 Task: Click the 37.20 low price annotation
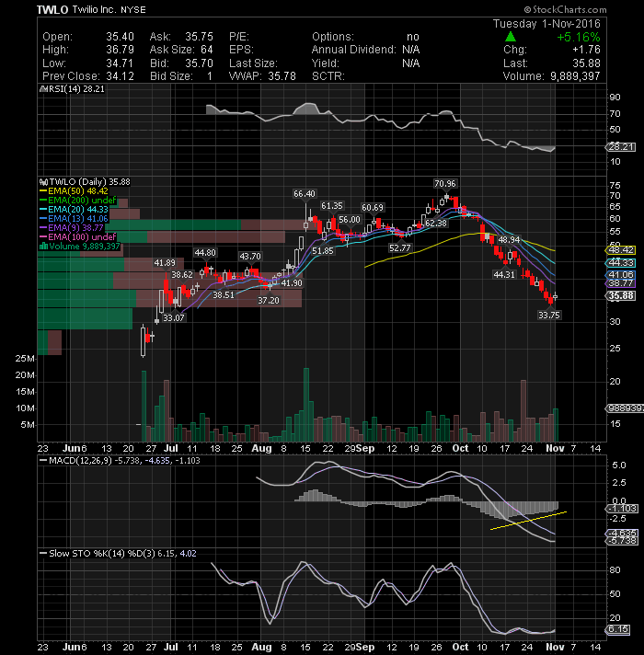click(x=268, y=300)
